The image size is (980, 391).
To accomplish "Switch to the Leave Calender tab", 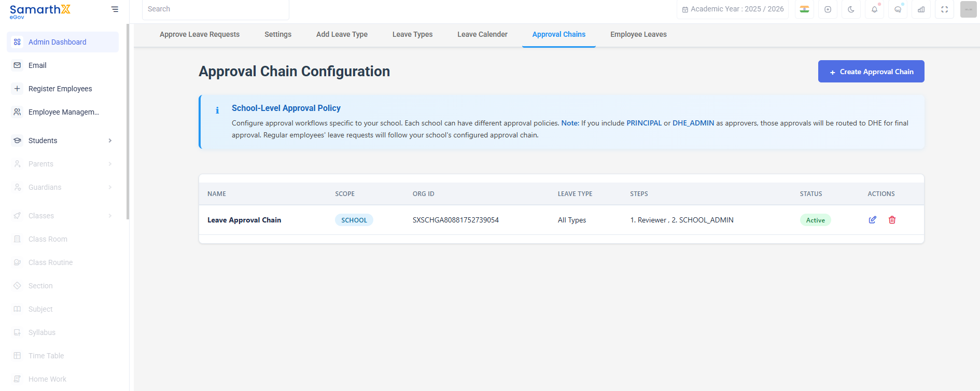I will click(482, 34).
